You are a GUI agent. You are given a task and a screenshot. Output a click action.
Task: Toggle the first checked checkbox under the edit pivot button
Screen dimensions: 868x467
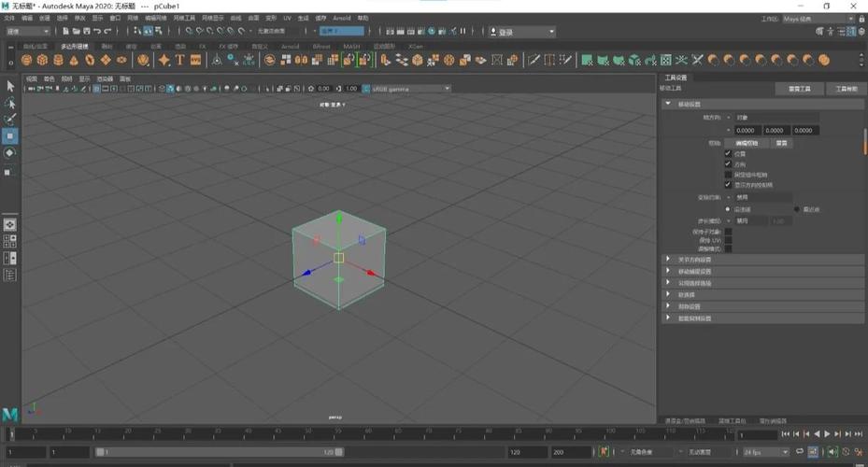click(x=728, y=153)
